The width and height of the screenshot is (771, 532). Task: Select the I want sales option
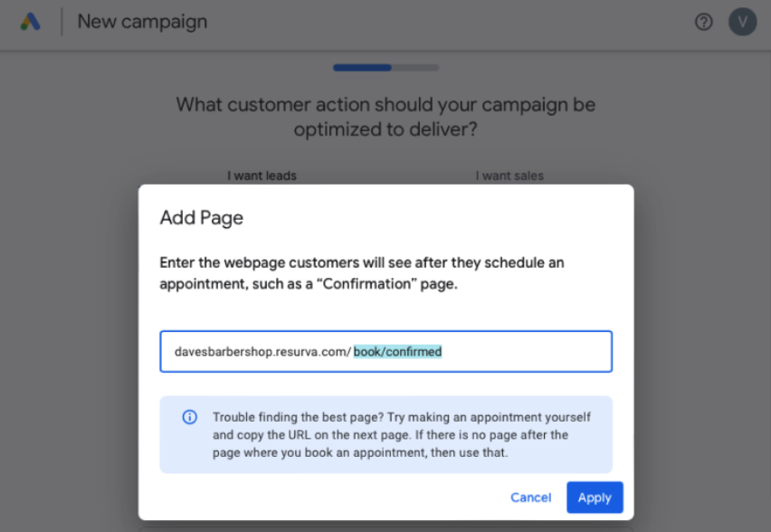[509, 176]
